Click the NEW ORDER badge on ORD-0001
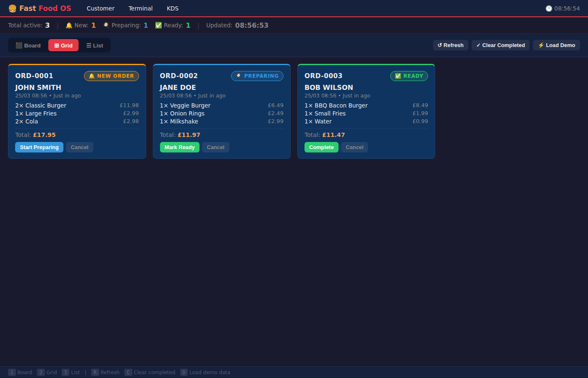The height and width of the screenshot is (378, 588). (111, 76)
